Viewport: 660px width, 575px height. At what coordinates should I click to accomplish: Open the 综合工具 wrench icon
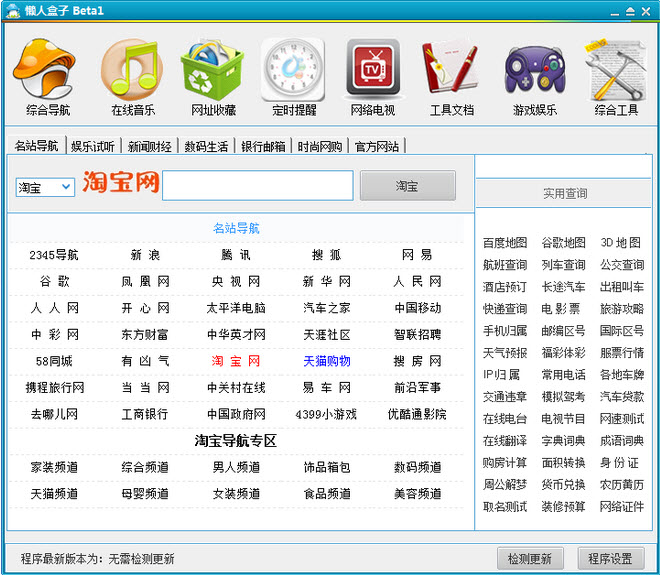point(615,69)
